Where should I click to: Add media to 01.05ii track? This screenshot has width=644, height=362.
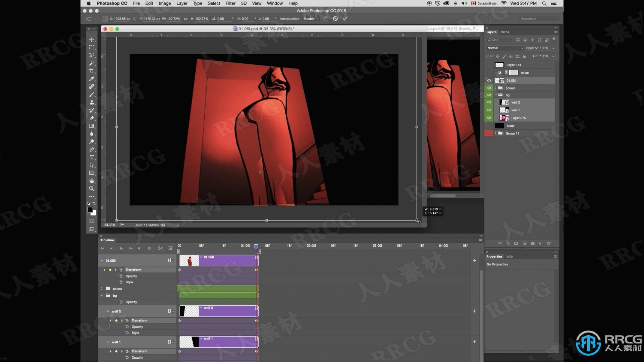click(x=475, y=260)
